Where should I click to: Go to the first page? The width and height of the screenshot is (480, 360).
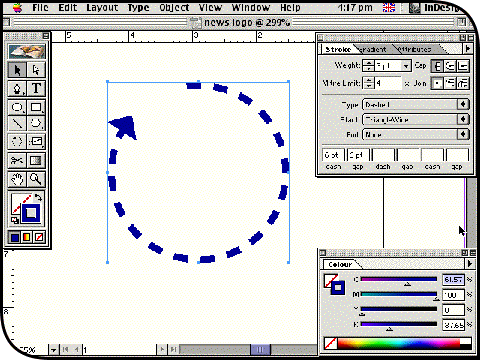coord(65,349)
